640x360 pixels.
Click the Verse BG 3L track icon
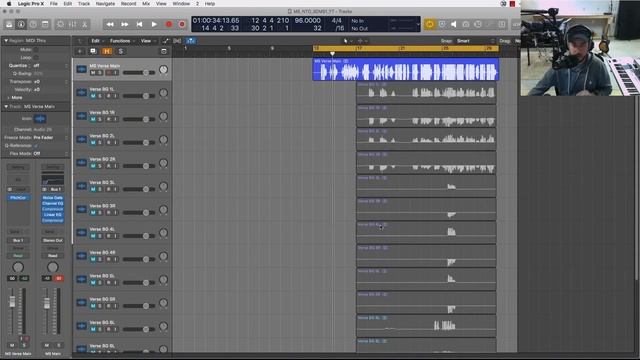pos(81,186)
